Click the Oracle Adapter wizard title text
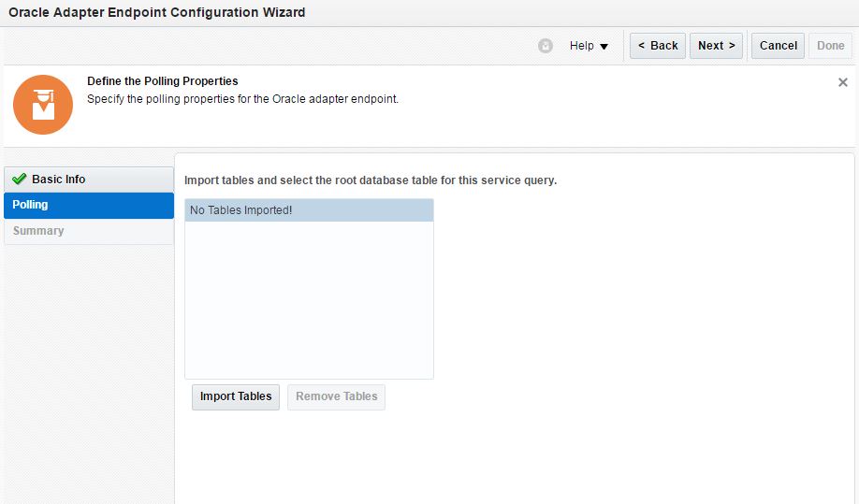The height and width of the screenshot is (504, 859). 156,13
